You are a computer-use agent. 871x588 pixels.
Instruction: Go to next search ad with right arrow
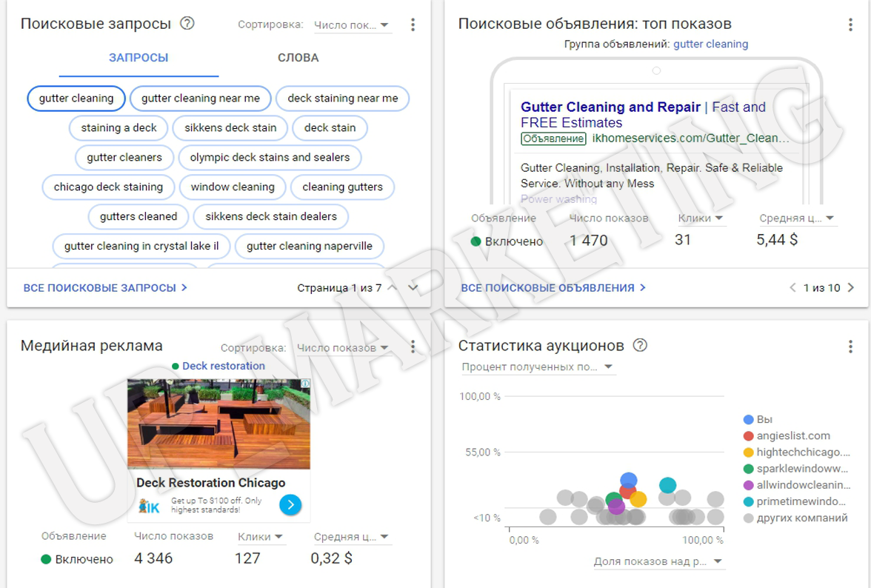850,287
